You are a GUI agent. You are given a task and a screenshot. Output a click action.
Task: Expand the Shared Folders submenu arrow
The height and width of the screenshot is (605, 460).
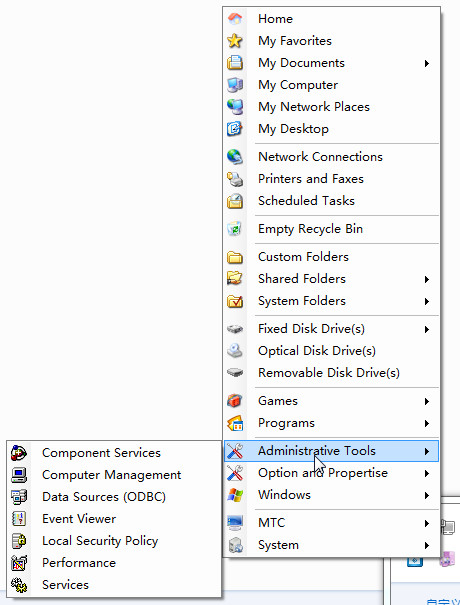pos(427,279)
